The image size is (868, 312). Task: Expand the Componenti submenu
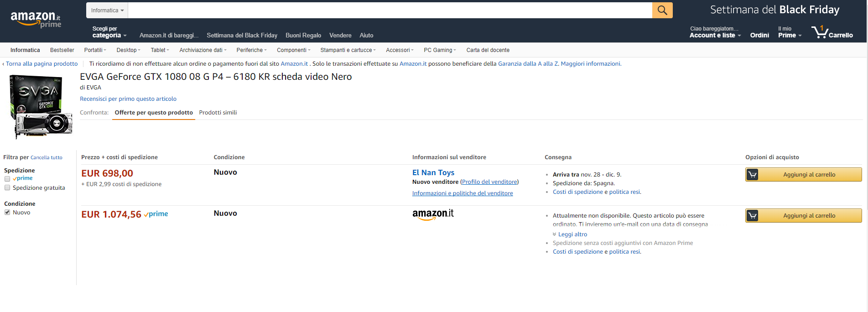tap(294, 50)
